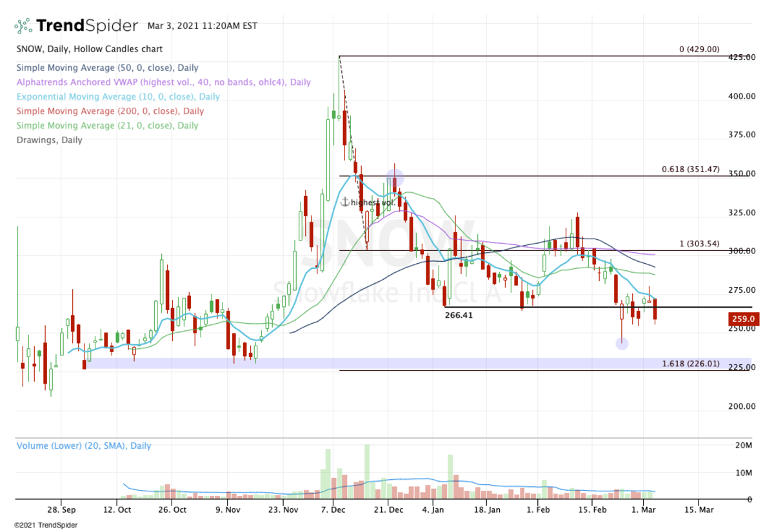Image resolution: width=774 pixels, height=532 pixels.
Task: Click the 266.41 support level label
Action: (458, 315)
